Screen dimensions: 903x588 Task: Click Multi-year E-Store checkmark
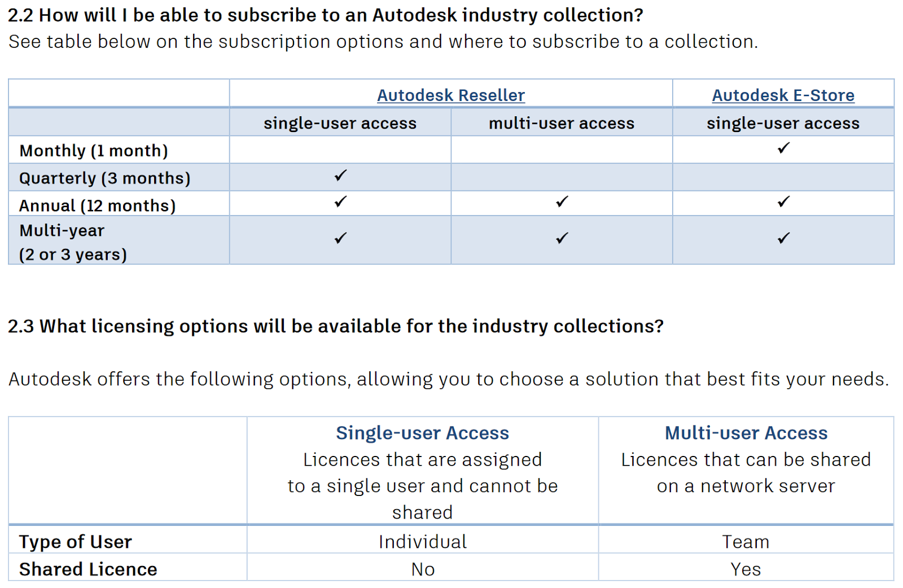point(783,238)
